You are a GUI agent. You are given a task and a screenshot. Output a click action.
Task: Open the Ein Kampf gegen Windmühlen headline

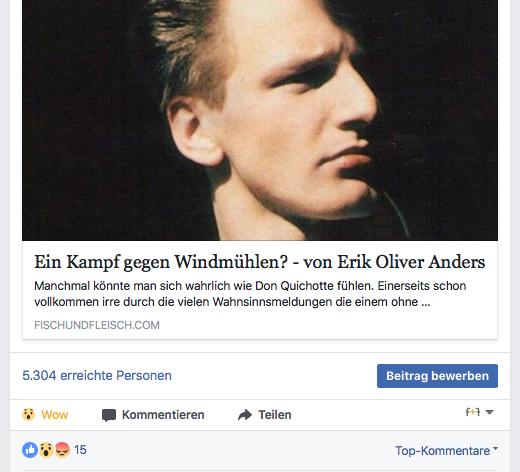(260, 262)
